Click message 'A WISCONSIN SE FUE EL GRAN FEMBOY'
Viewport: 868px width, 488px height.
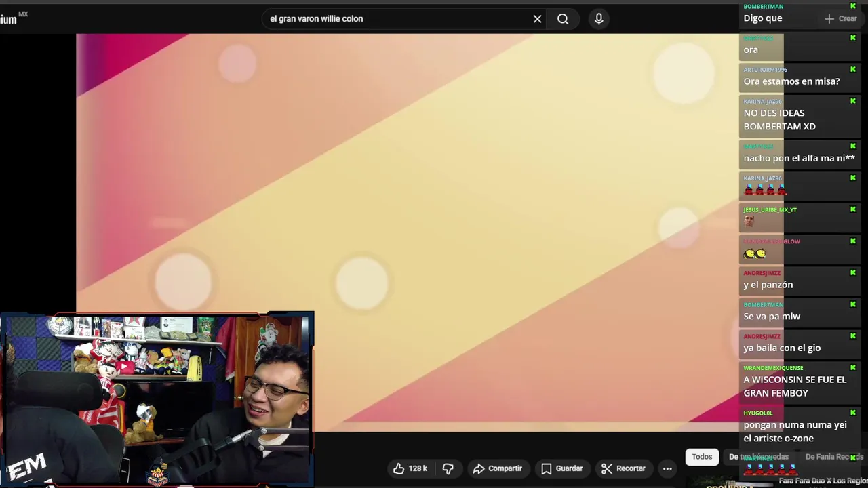click(795, 386)
